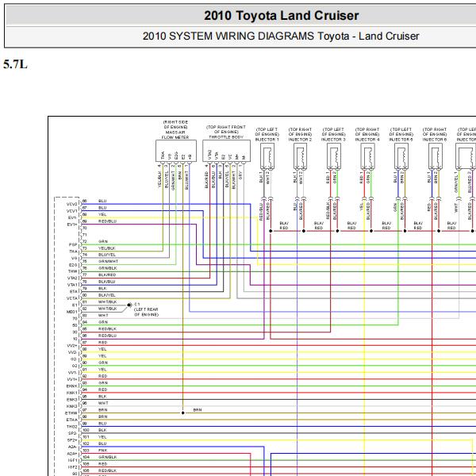Click the KNK1 terminal label
The height and width of the screenshot is (476, 476).
click(72, 393)
